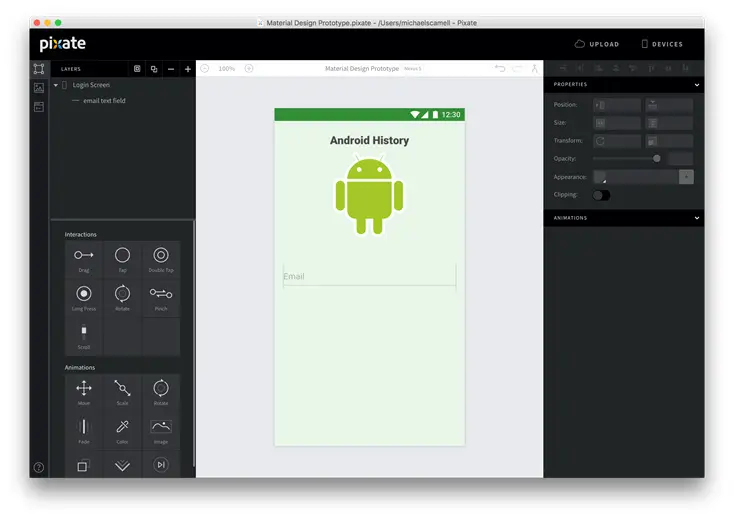Collapse the Properties panel chevron
This screenshot has height=520, width=734.
coord(697,85)
